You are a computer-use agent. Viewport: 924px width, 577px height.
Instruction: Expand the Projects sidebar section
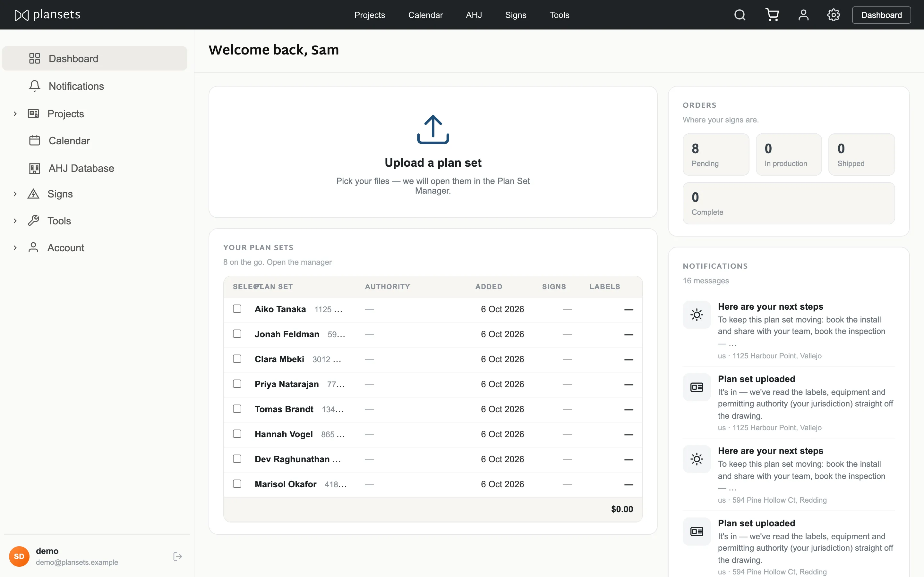[x=15, y=113]
